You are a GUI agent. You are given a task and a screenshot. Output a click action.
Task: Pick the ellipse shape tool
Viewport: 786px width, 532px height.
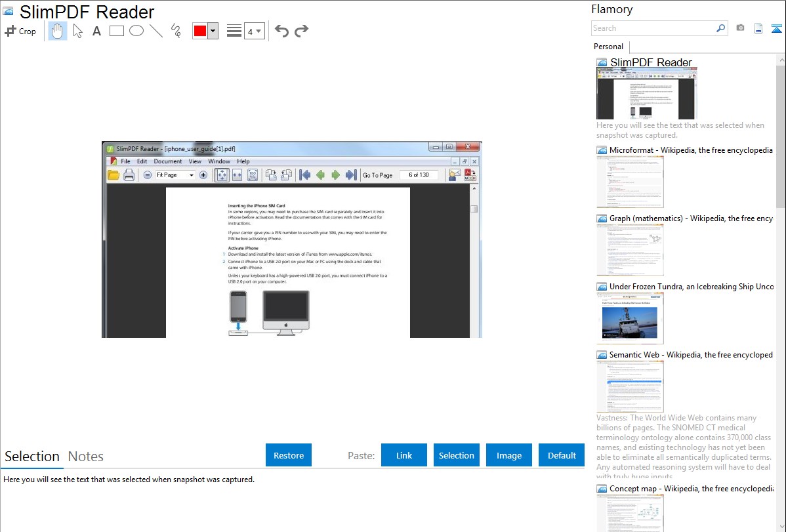(136, 31)
